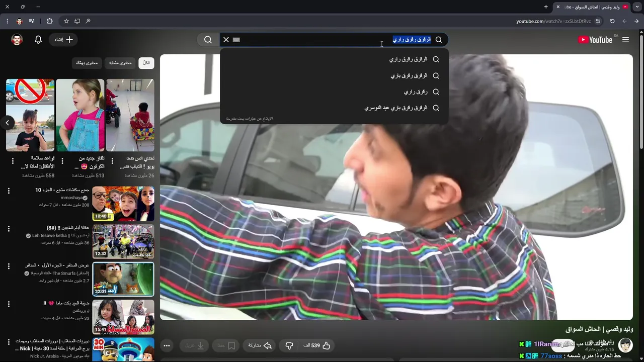The width and height of the screenshot is (644, 362).
Task: Open short قواعد سلامة الأطفال thumbnail
Action: 30,115
